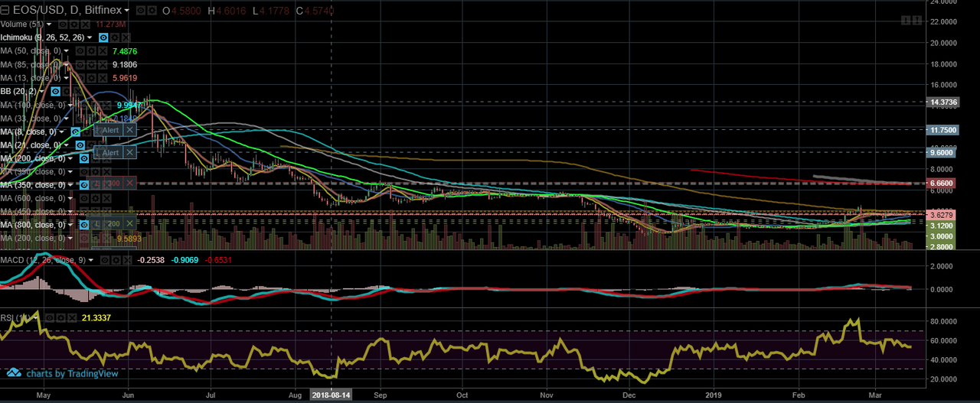
Task: Open settings gear for MA (50, close, 0)
Action: coord(92,51)
